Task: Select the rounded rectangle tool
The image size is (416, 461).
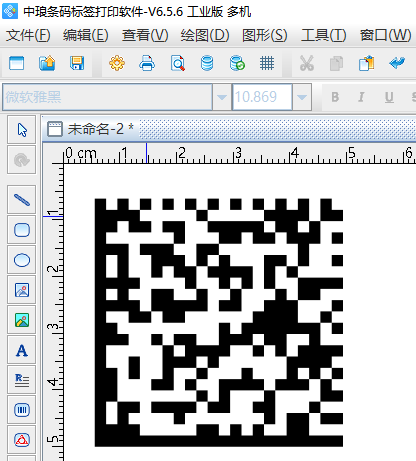Action: tap(22, 230)
